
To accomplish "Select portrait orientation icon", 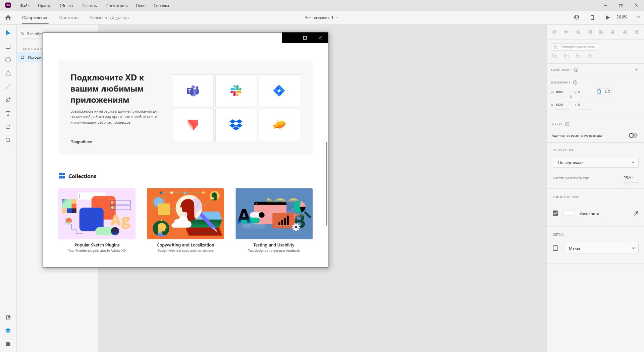I will coord(599,91).
